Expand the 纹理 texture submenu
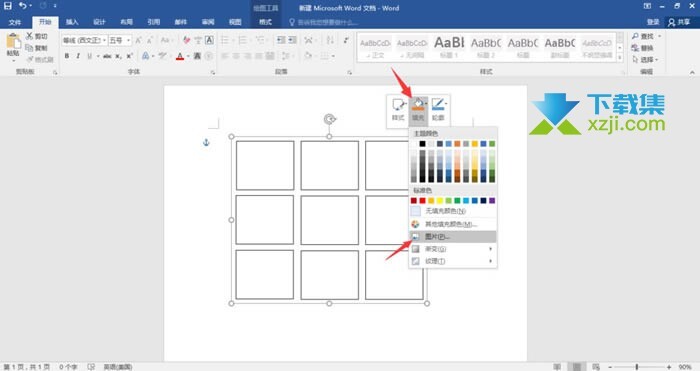This screenshot has width=700, height=371. pyautogui.click(x=453, y=261)
